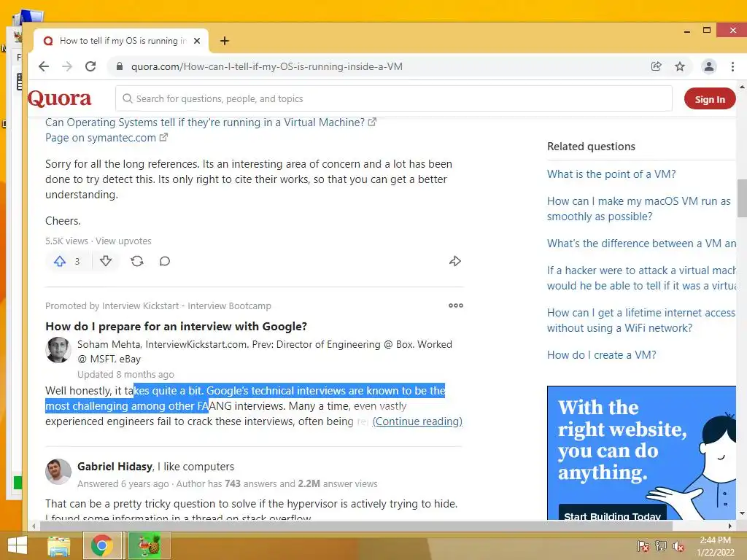Click 'View upvotes' under the answer
The width and height of the screenshot is (747, 560).
point(123,241)
